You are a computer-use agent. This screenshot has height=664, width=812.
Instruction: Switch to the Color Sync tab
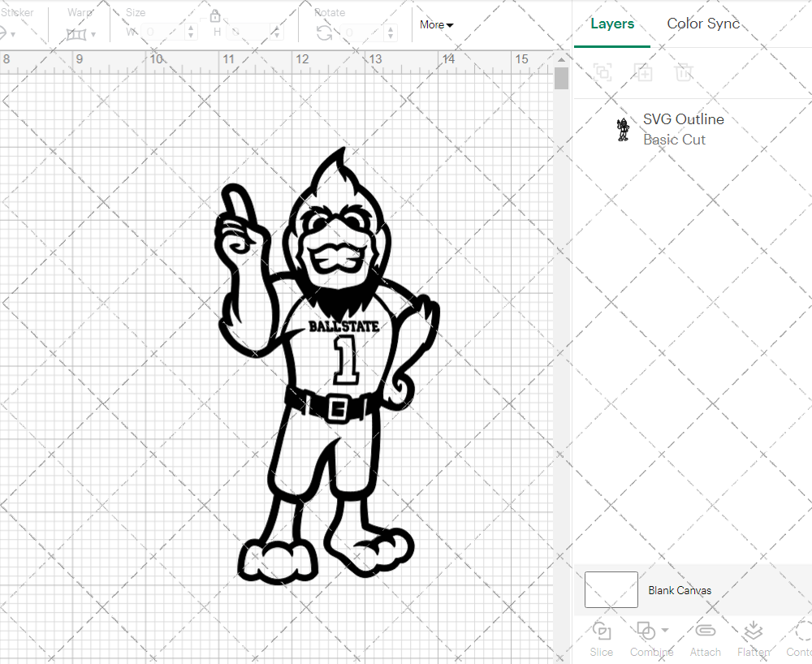pos(703,24)
